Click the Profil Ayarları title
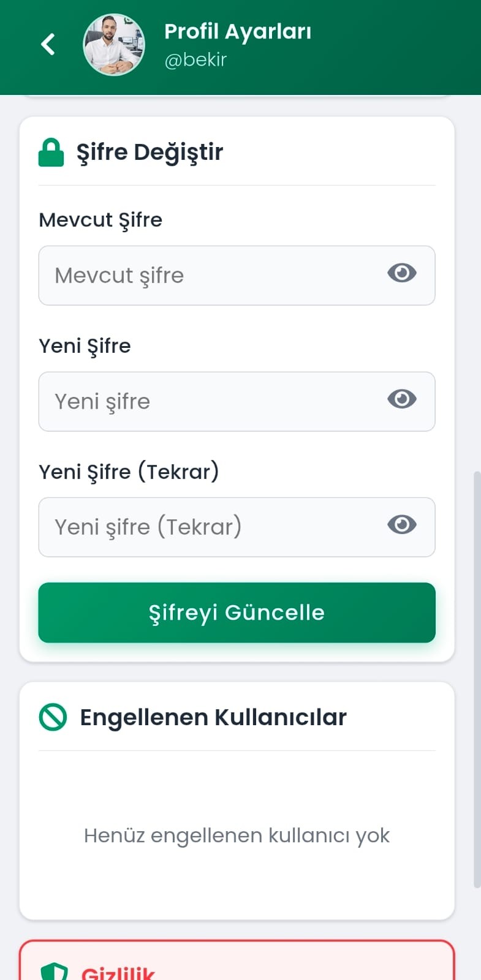 [238, 31]
